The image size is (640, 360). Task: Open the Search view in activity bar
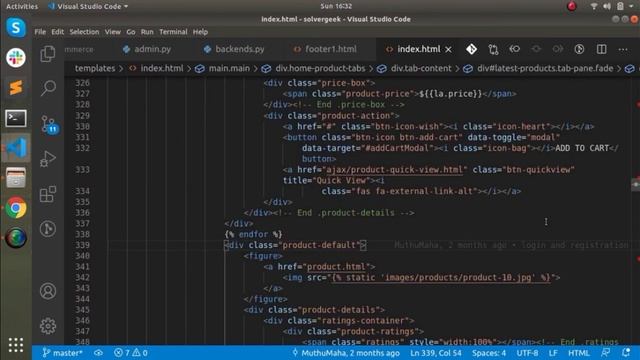48,87
